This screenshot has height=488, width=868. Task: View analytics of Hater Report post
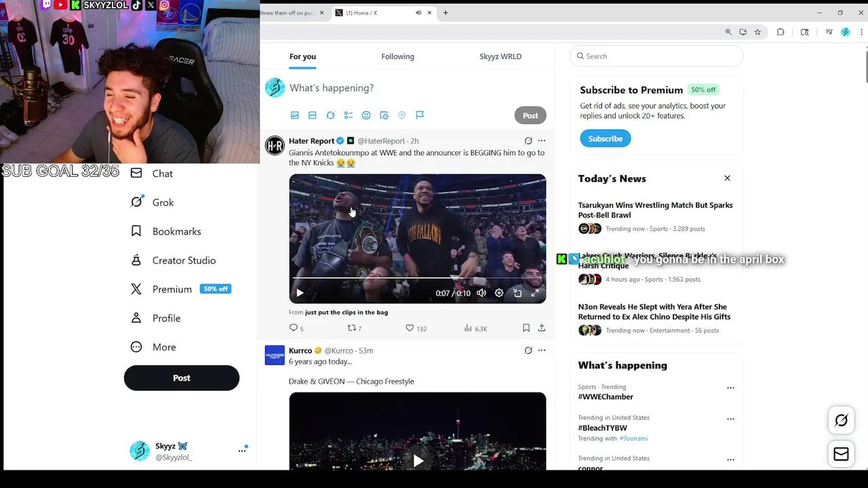click(475, 328)
